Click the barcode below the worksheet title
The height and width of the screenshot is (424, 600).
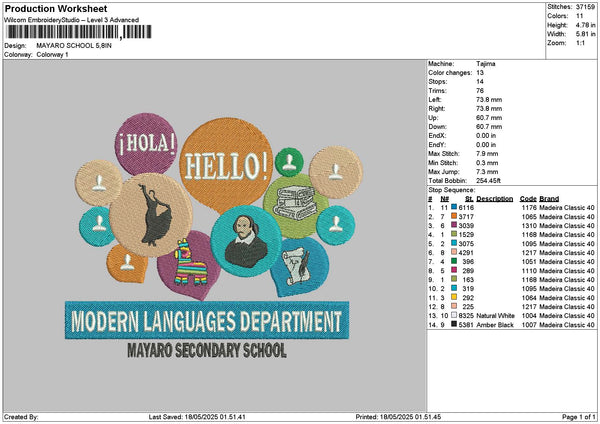coord(76,32)
